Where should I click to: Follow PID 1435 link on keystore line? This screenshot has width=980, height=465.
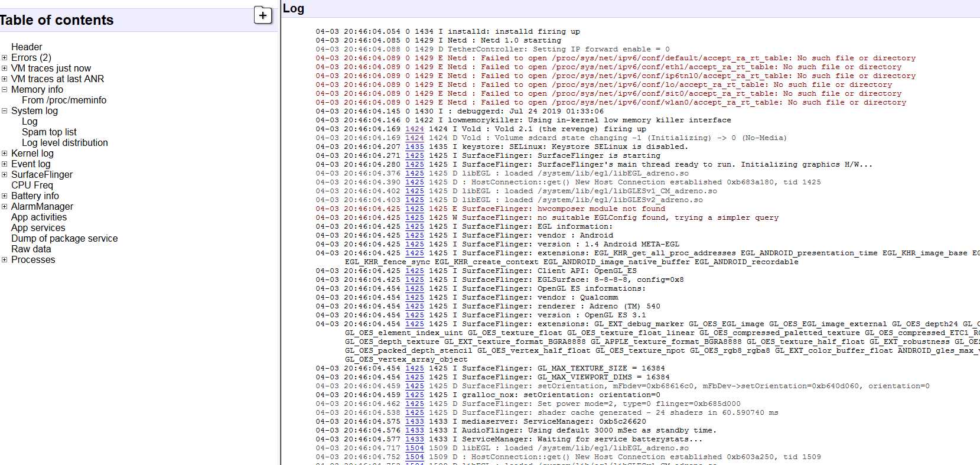pos(415,147)
